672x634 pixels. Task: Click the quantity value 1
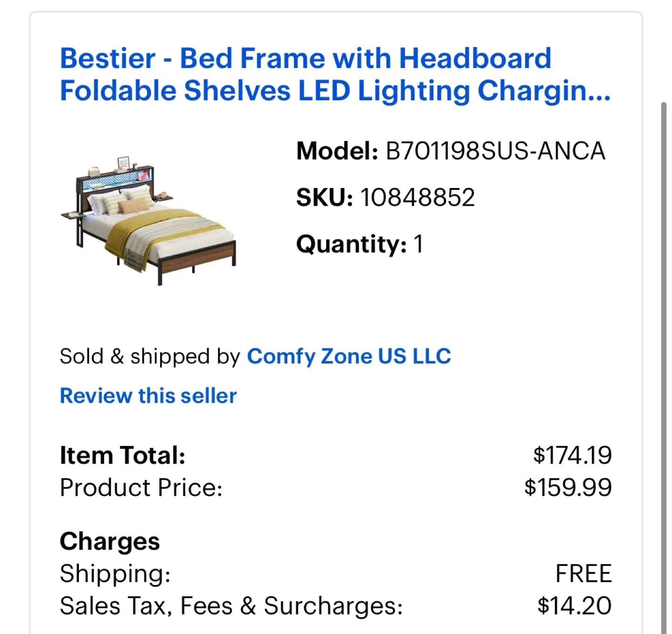coord(418,244)
